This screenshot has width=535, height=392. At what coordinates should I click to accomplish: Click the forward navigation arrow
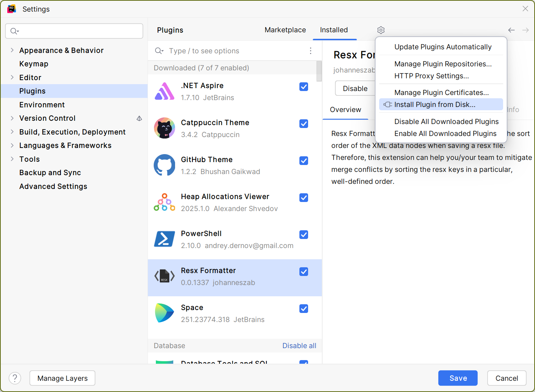(x=526, y=30)
